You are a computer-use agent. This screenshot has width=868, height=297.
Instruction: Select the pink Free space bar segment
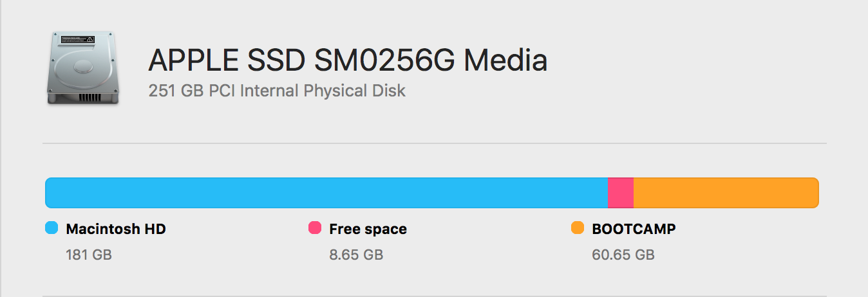coord(621,193)
